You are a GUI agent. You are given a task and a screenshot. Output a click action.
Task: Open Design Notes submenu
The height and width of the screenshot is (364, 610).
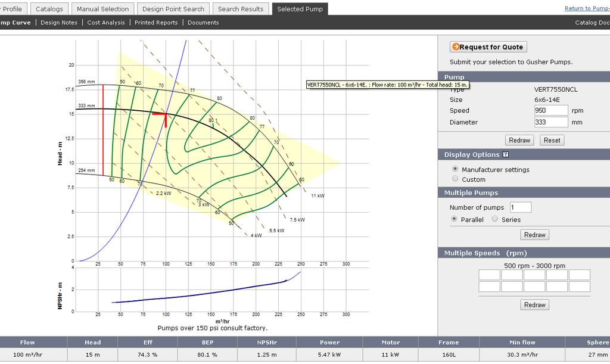59,23
